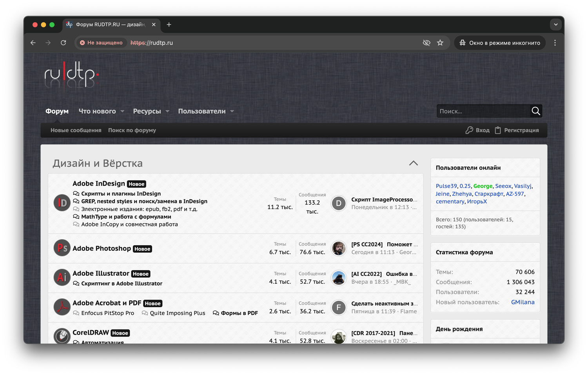588x375 pixels.
Task: Open the tab search dropdown
Action: point(555,24)
